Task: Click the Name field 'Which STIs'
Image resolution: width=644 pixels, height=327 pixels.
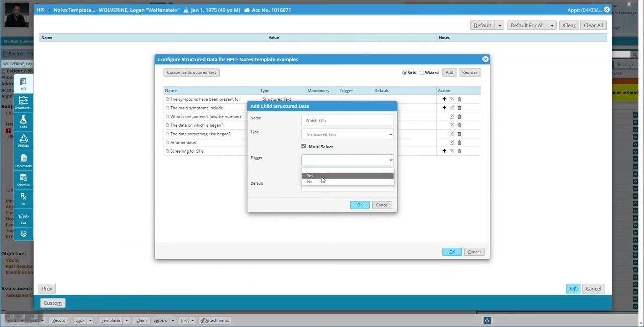Action: [x=348, y=120]
